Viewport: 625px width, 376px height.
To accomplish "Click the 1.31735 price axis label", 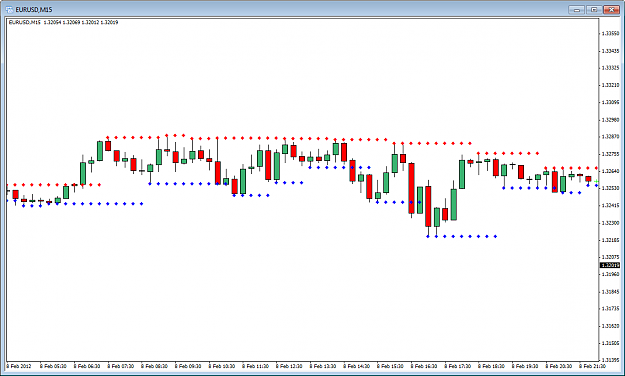I will click(611, 309).
